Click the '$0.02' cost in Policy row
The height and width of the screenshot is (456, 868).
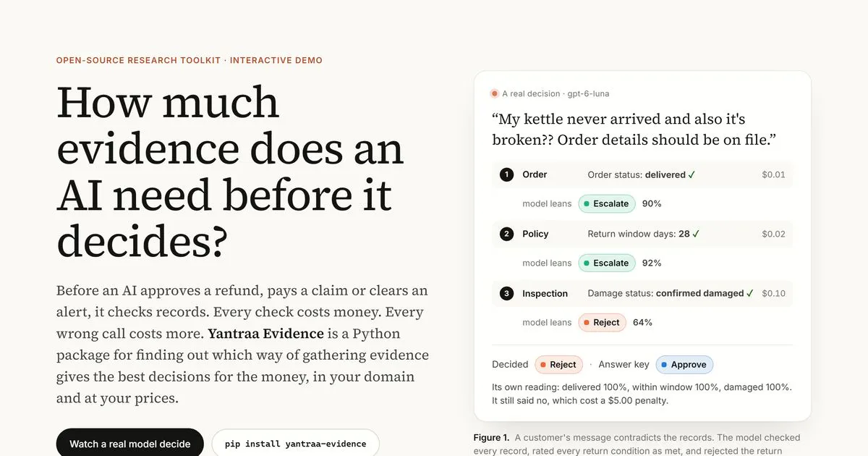point(773,234)
